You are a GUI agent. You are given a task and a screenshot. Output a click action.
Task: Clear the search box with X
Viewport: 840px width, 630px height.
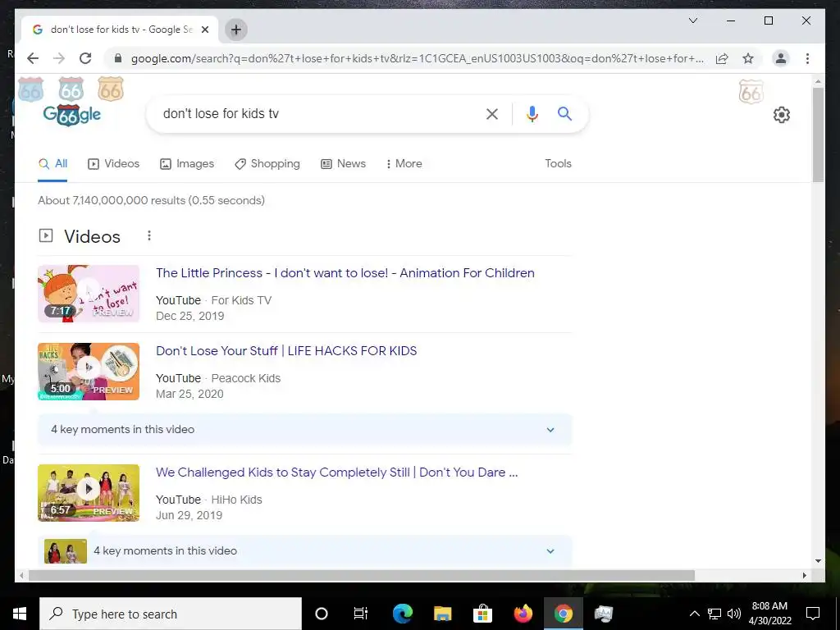pos(492,113)
